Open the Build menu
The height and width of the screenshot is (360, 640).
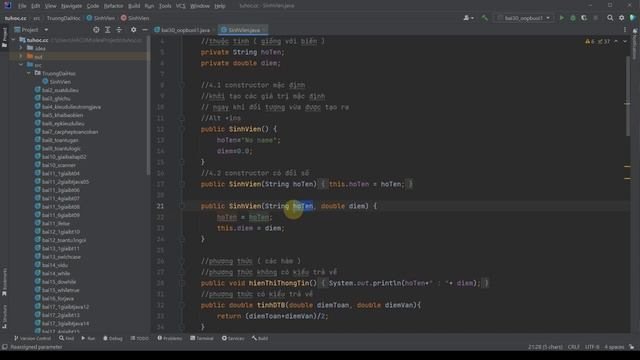[133, 6]
